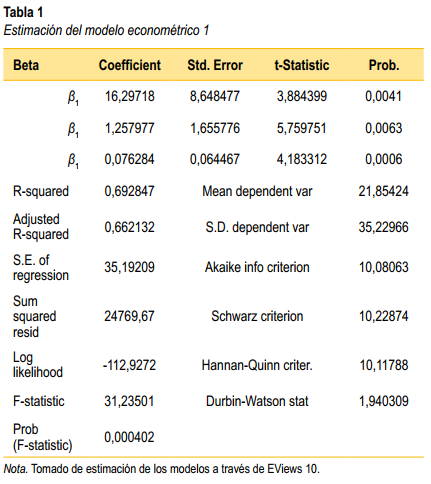
Task: Click the Mean dependent var value 21,85424
Action: (x=384, y=191)
